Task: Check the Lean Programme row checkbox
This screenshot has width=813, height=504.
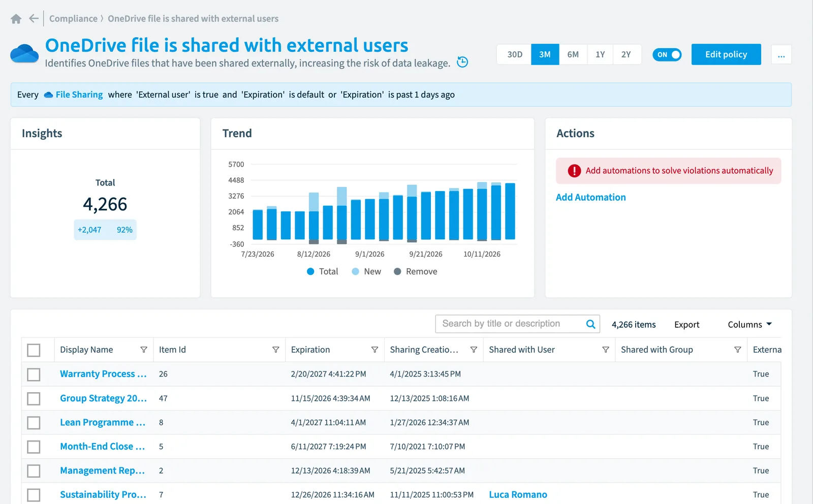Action: point(34,423)
